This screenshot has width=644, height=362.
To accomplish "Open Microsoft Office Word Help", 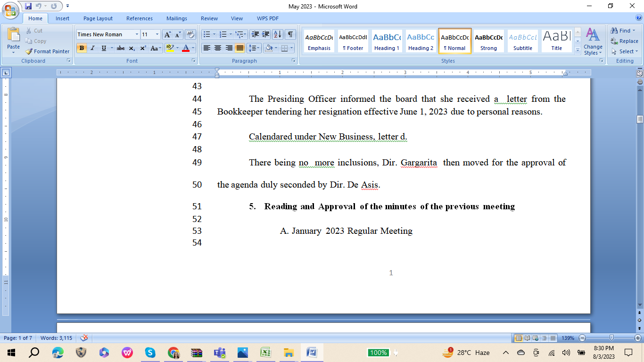I will 639,18.
